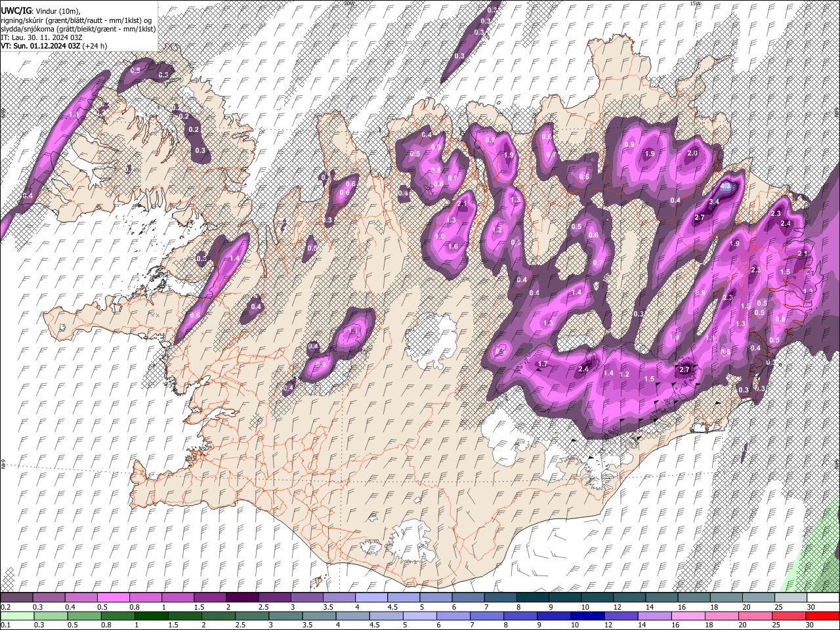Screen dimensions: 840x630
Task: Click the 'Vindur (10m)' label in header
Action: pos(58,11)
